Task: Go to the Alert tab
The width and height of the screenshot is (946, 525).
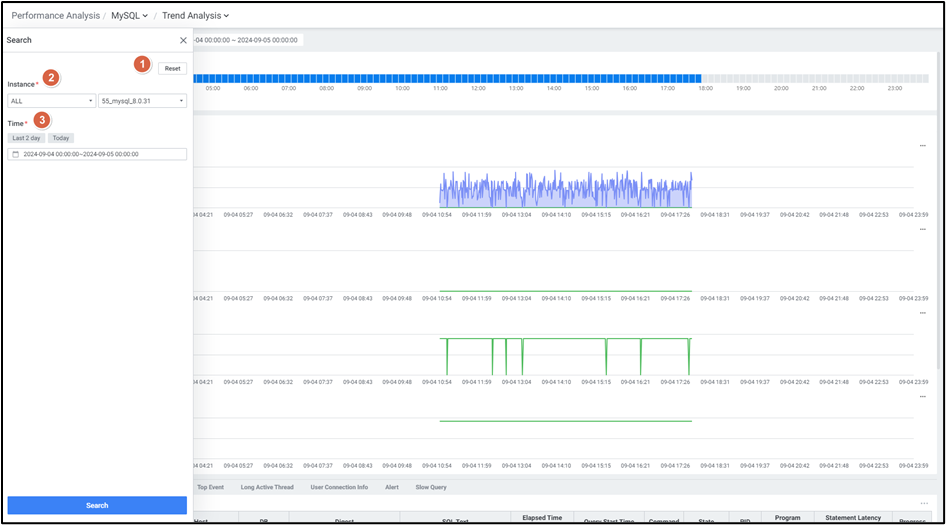Action: pyautogui.click(x=392, y=487)
